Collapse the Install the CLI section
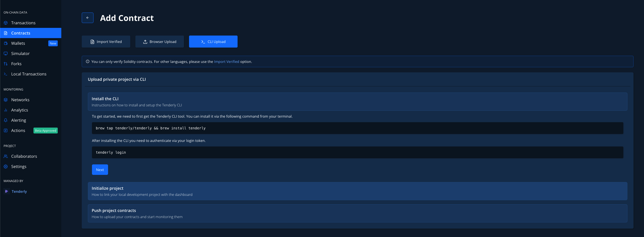The image size is (644, 237). [357, 101]
